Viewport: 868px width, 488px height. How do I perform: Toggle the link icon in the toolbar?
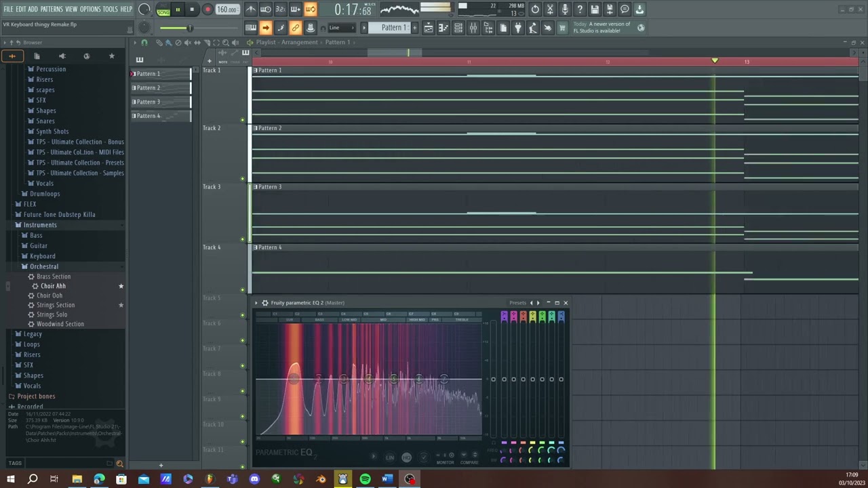[x=295, y=28]
